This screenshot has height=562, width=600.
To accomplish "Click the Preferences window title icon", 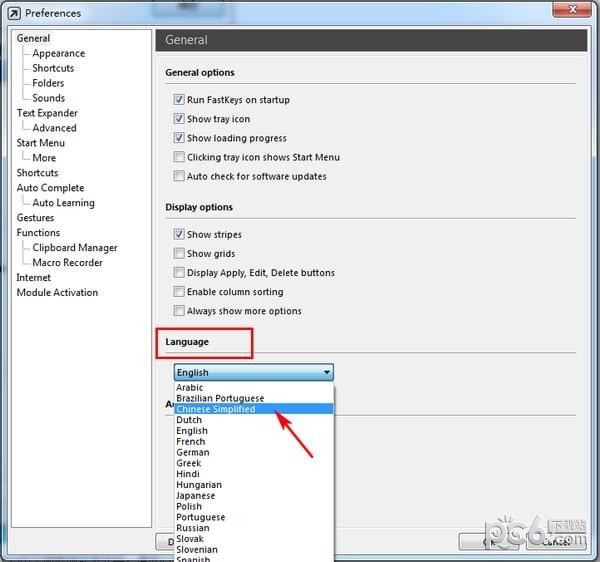I will pos(14,13).
